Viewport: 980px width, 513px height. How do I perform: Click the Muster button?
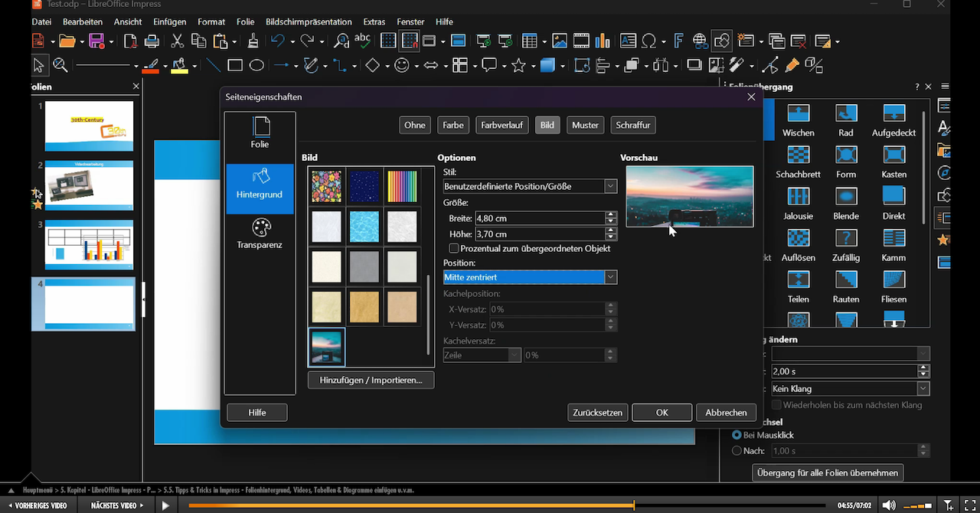tap(585, 125)
